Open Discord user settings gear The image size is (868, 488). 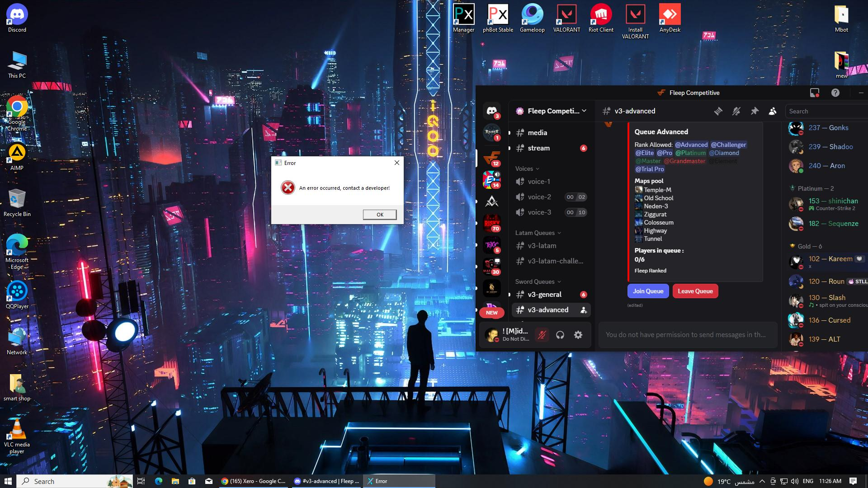coord(578,335)
